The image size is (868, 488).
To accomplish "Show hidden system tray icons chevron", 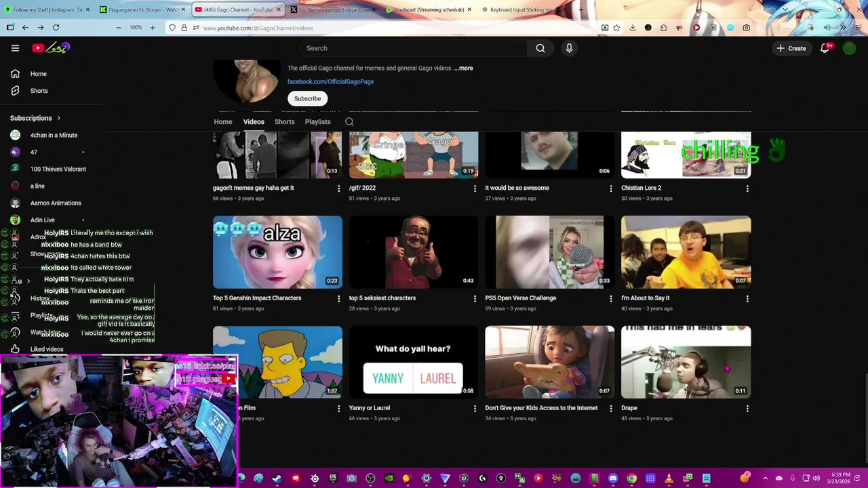I will [x=765, y=479].
